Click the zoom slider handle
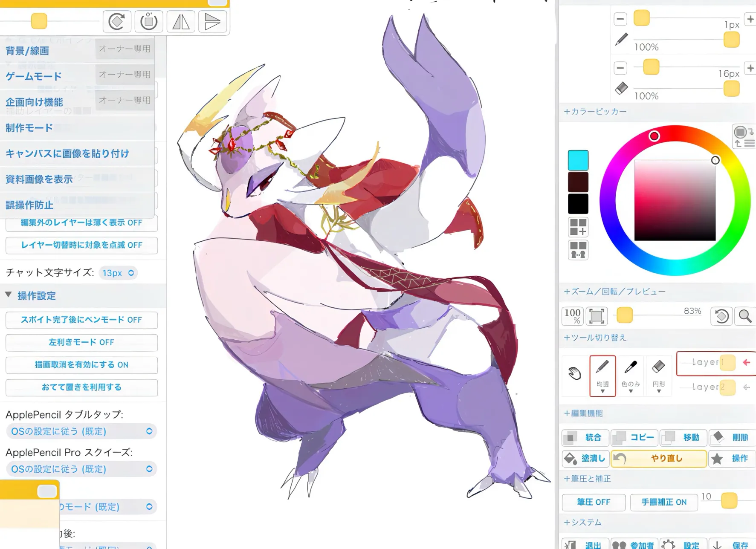 tap(625, 315)
